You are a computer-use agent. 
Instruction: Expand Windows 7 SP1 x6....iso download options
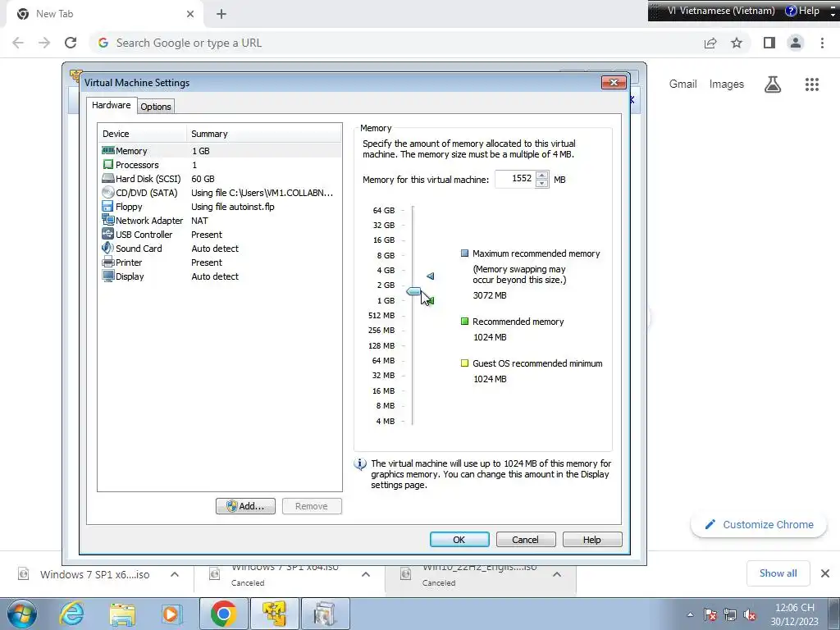click(175, 574)
